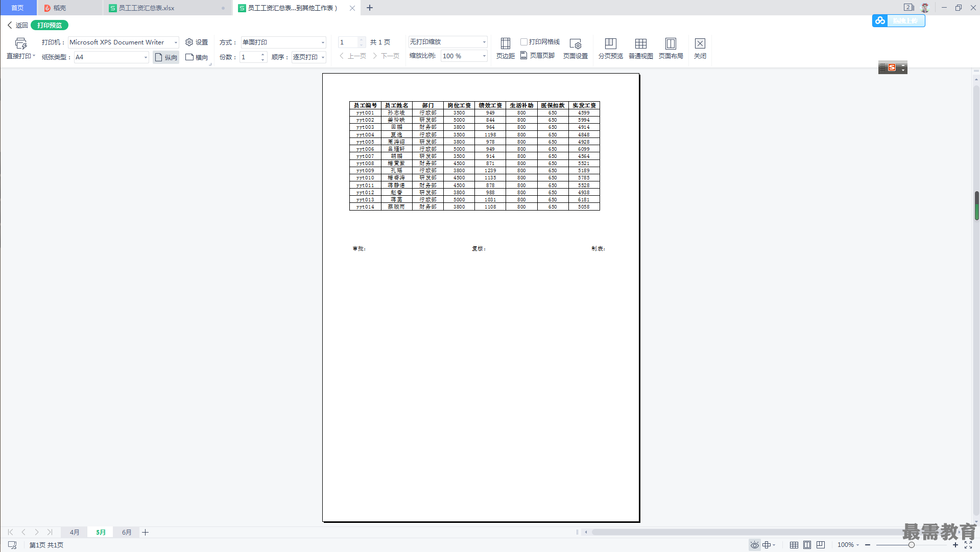Viewport: 980px width, 552px height.
Task: Switch to 页面布局 page layout view
Action: 671,49
